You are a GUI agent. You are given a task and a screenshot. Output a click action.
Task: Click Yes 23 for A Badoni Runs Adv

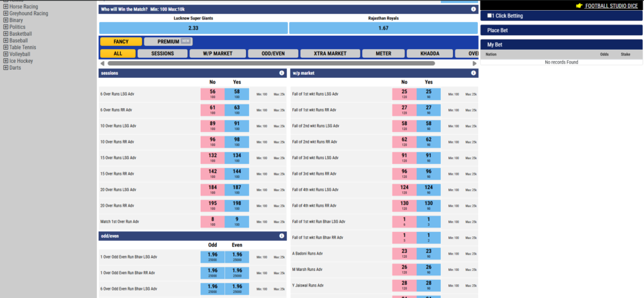pos(429,253)
